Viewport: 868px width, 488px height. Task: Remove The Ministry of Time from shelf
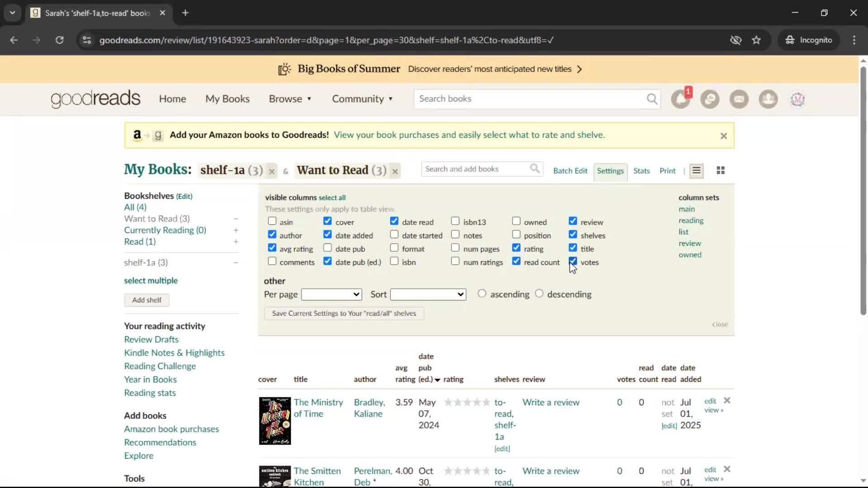coord(727,400)
